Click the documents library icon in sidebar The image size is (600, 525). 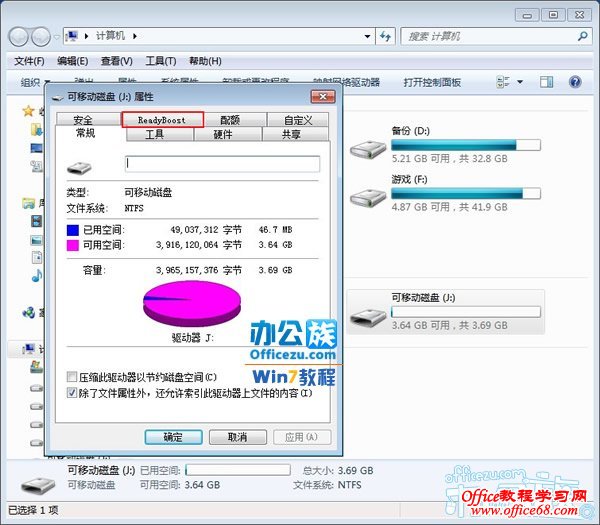[37, 258]
